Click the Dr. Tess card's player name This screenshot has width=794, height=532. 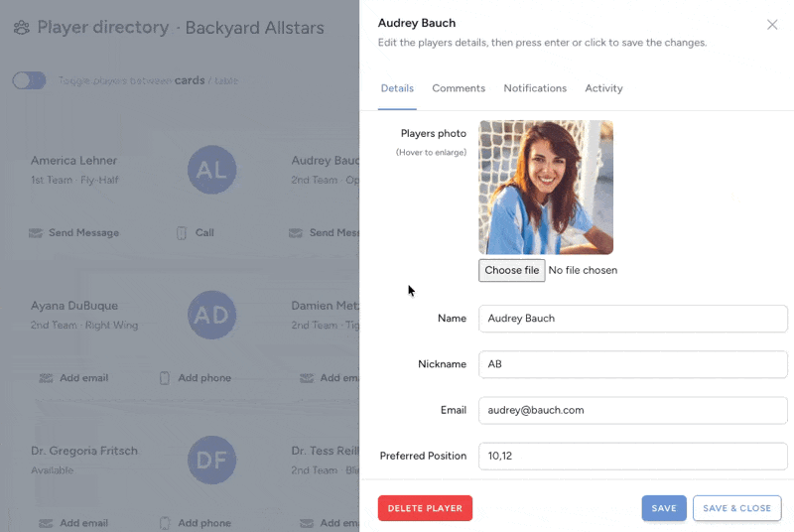pos(326,451)
